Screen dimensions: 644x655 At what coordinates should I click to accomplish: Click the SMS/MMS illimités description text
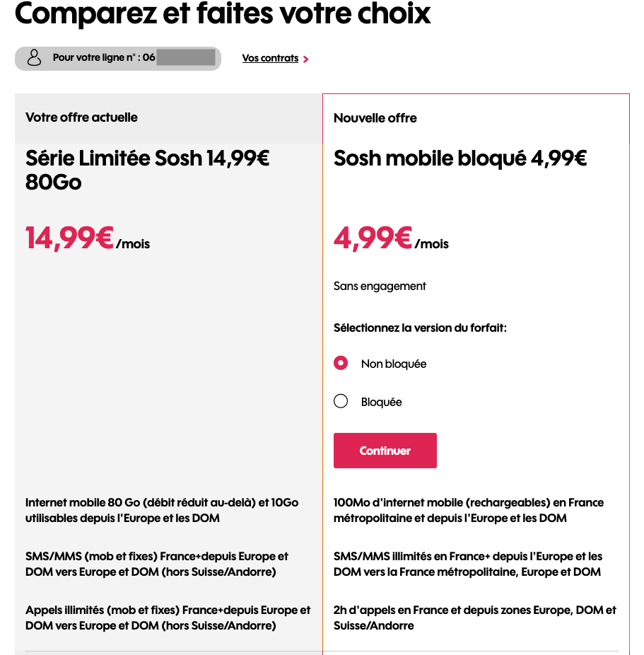tap(468, 564)
